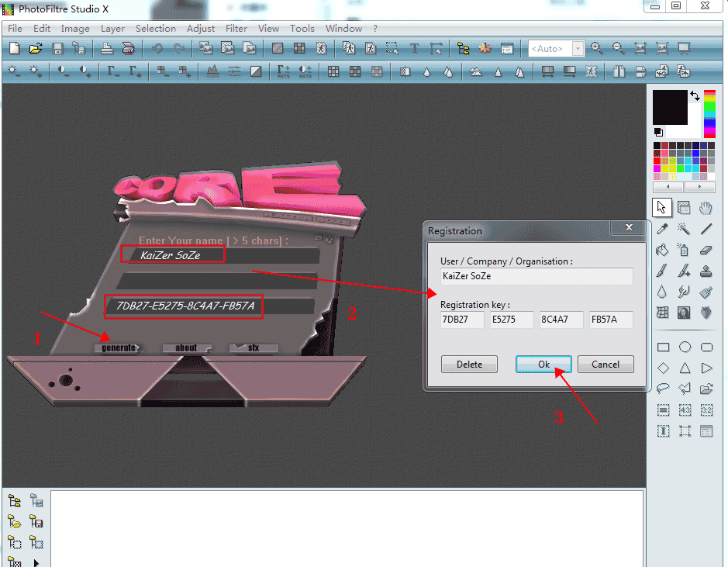Click the first registration key field 7DB27

coord(462,320)
